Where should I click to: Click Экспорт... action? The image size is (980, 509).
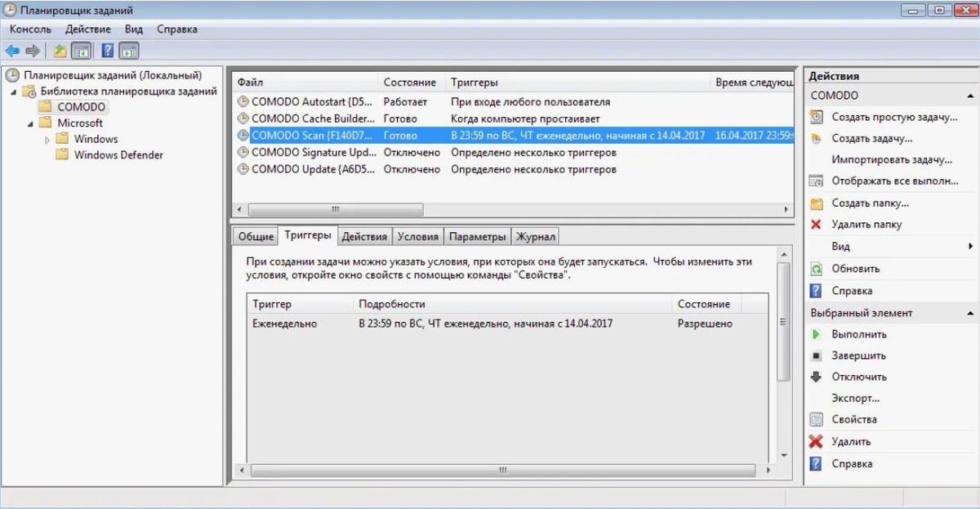[855, 399]
